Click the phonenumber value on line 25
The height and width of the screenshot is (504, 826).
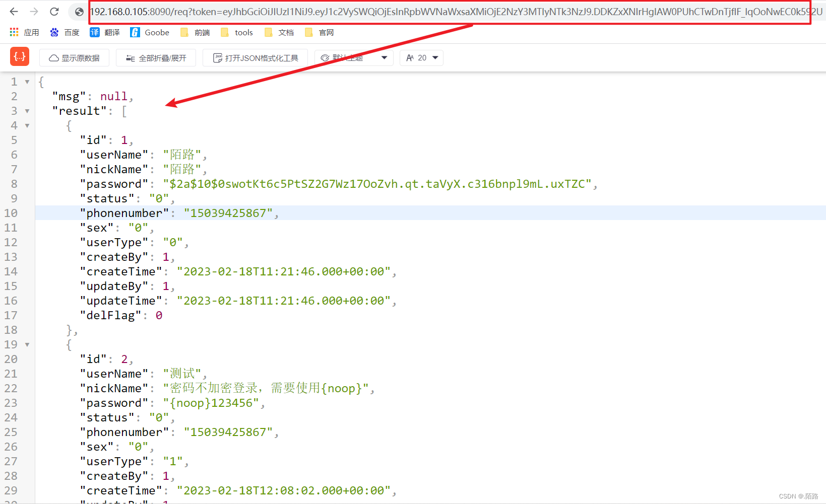click(228, 432)
